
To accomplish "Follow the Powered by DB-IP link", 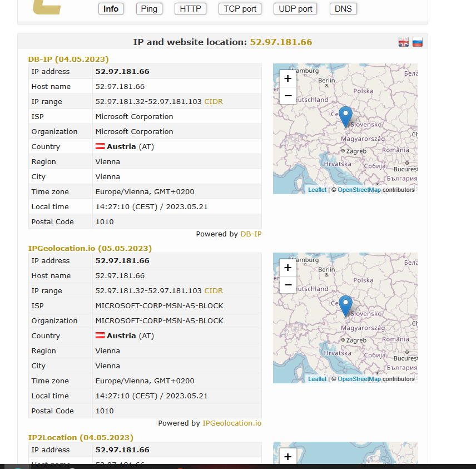I will [x=251, y=234].
